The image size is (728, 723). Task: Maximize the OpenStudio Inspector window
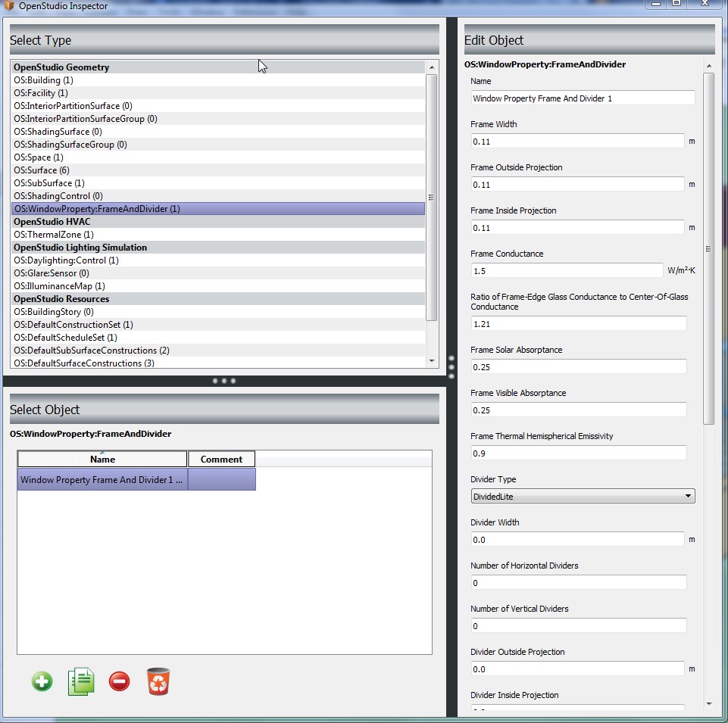(x=676, y=3)
